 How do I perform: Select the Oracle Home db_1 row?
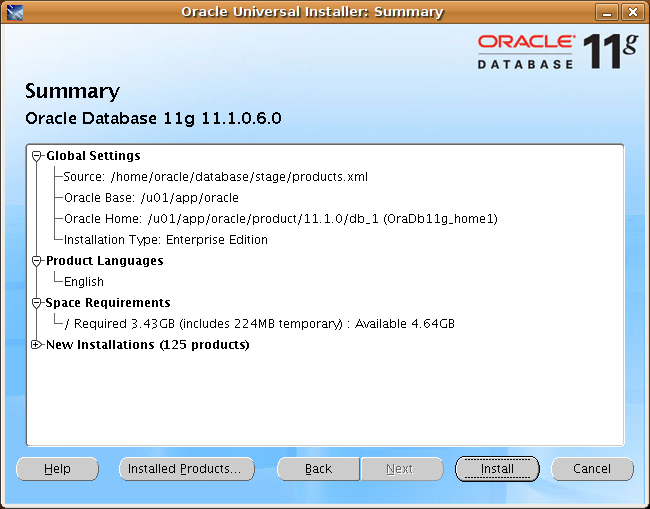(281, 218)
